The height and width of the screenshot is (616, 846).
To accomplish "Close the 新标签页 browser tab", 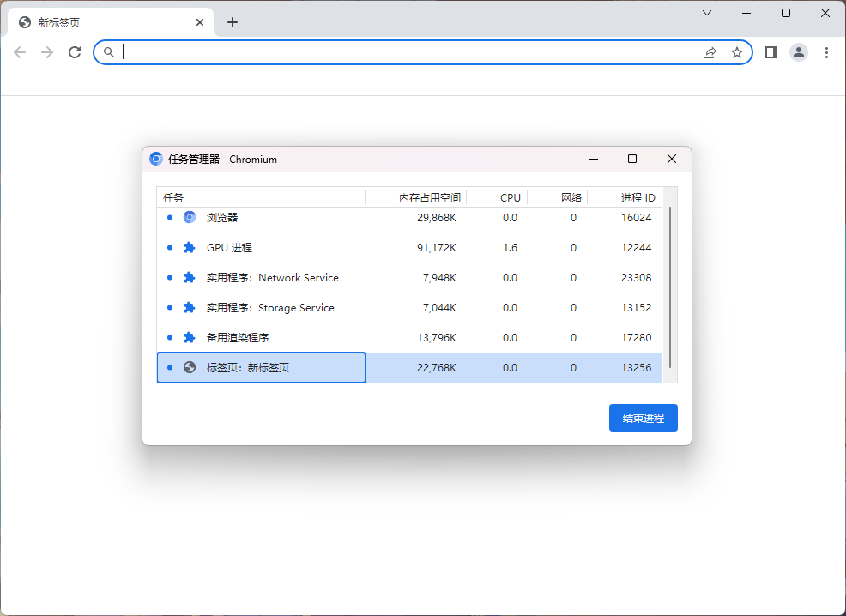I will click(201, 22).
